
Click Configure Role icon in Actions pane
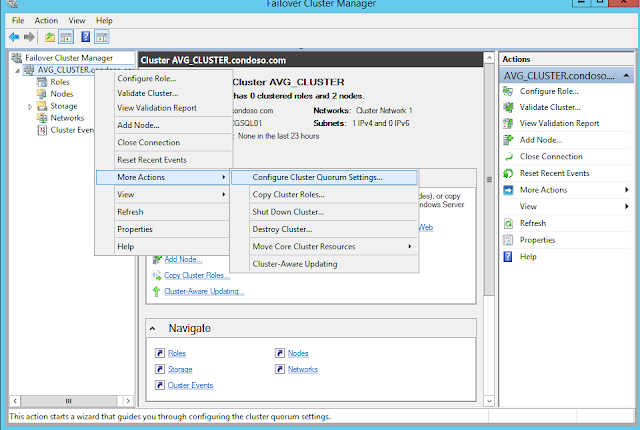click(508, 91)
